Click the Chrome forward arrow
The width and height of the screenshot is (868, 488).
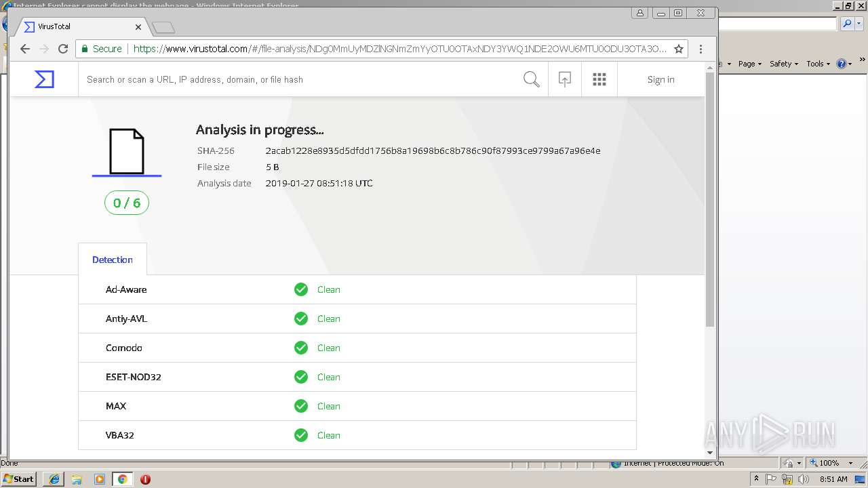[44, 49]
